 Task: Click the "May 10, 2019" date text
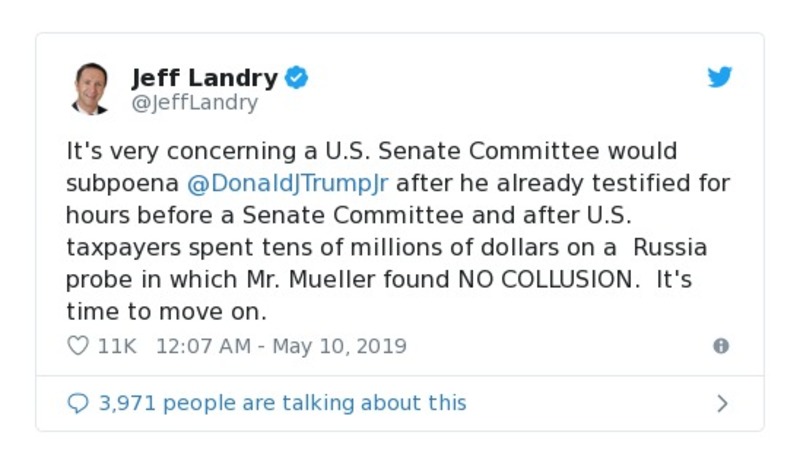point(339,346)
